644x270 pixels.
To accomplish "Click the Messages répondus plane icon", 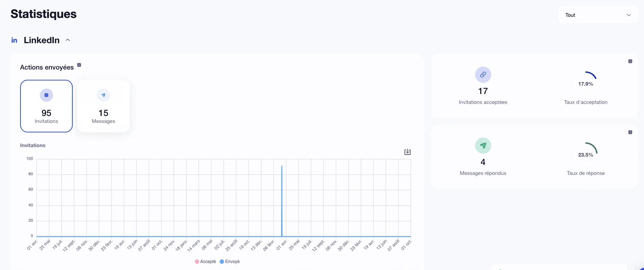I will tap(483, 146).
